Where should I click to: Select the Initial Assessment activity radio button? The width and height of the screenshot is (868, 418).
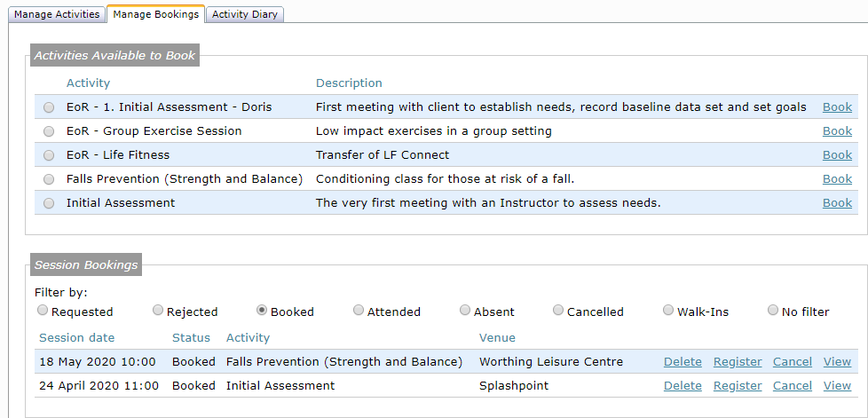coord(49,203)
